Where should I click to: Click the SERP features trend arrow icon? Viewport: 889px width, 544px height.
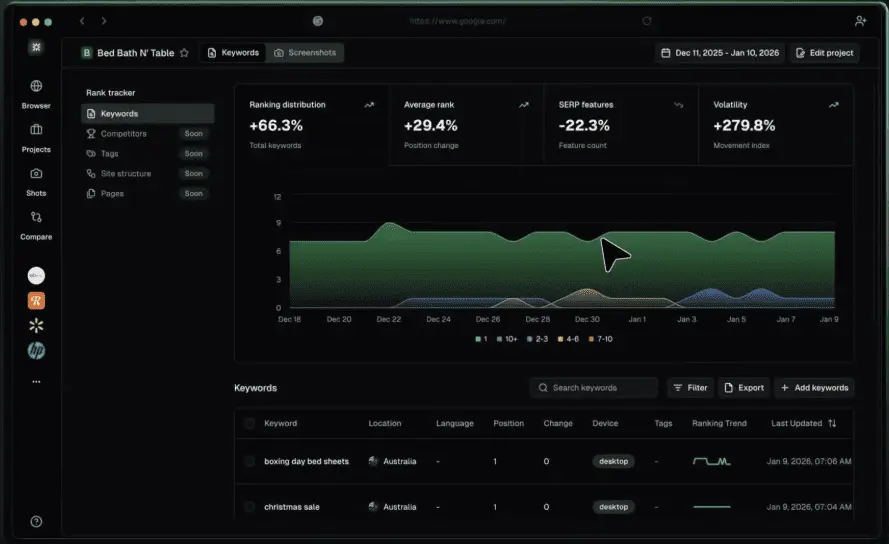(678, 105)
